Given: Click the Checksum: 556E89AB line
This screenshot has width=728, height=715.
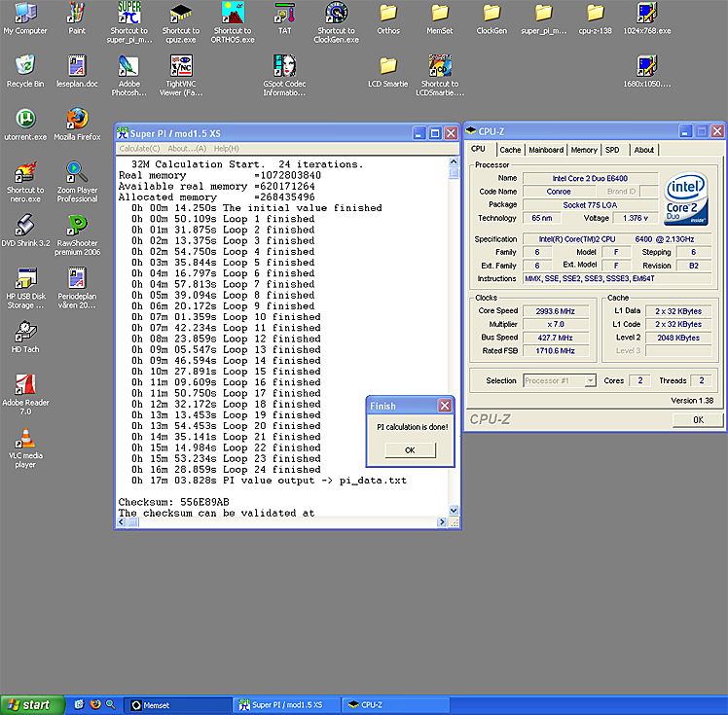Looking at the screenshot, I should click(x=173, y=503).
